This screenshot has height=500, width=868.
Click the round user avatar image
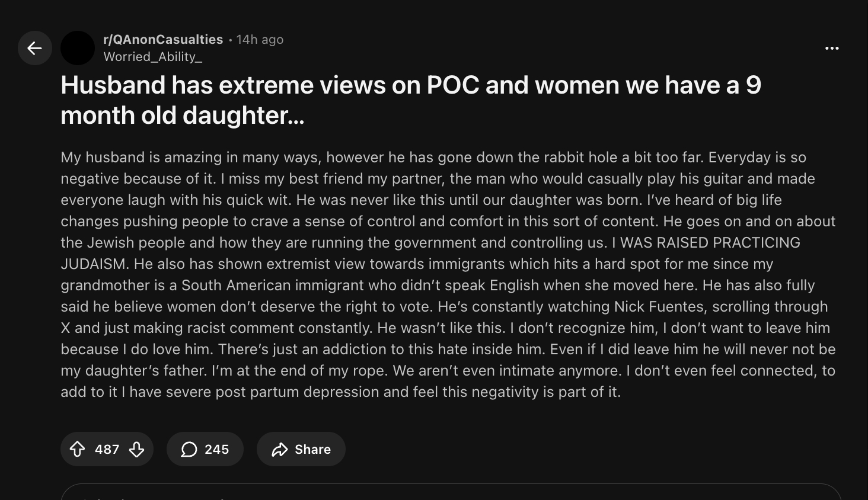pos(78,48)
